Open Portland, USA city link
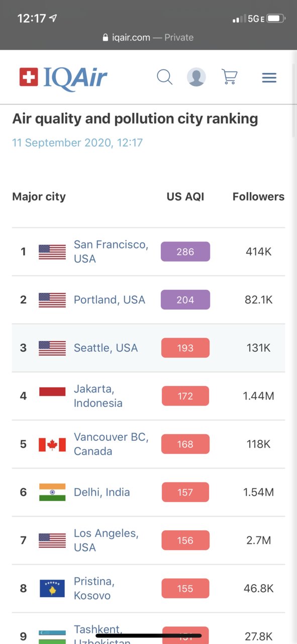This screenshot has height=644, width=297. tap(110, 300)
